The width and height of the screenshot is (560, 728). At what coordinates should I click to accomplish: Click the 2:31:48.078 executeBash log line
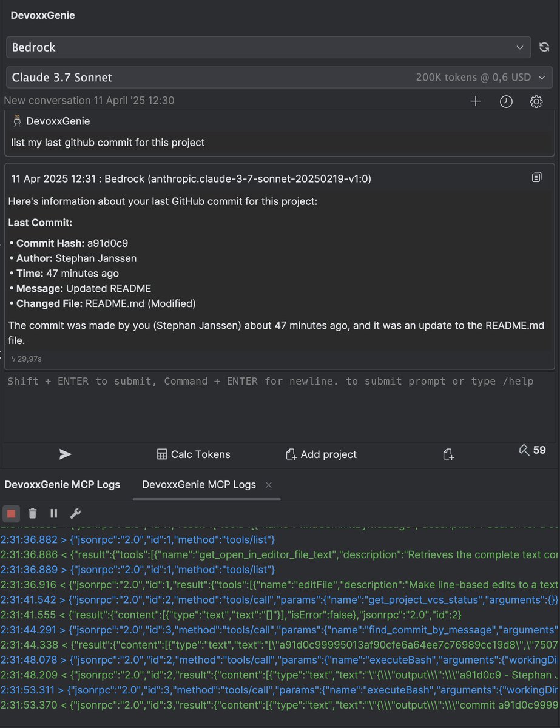[x=280, y=660]
